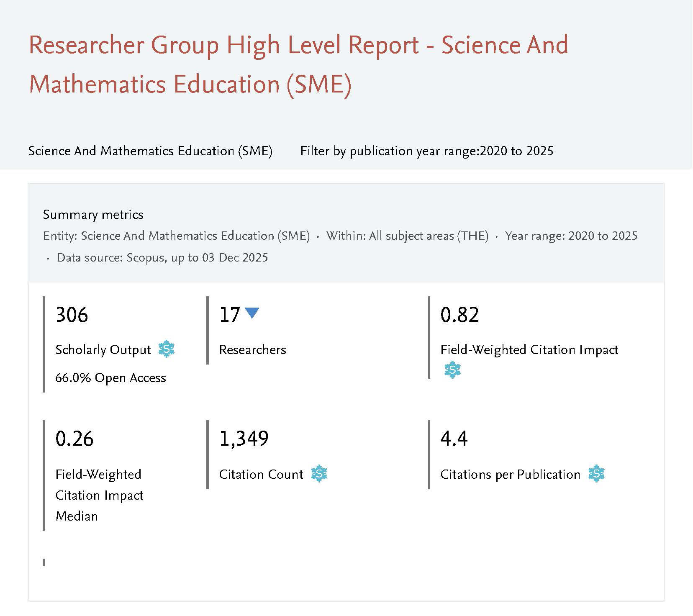Click the Data source Scopus line
This screenshot has height=616, width=693.
162,258
